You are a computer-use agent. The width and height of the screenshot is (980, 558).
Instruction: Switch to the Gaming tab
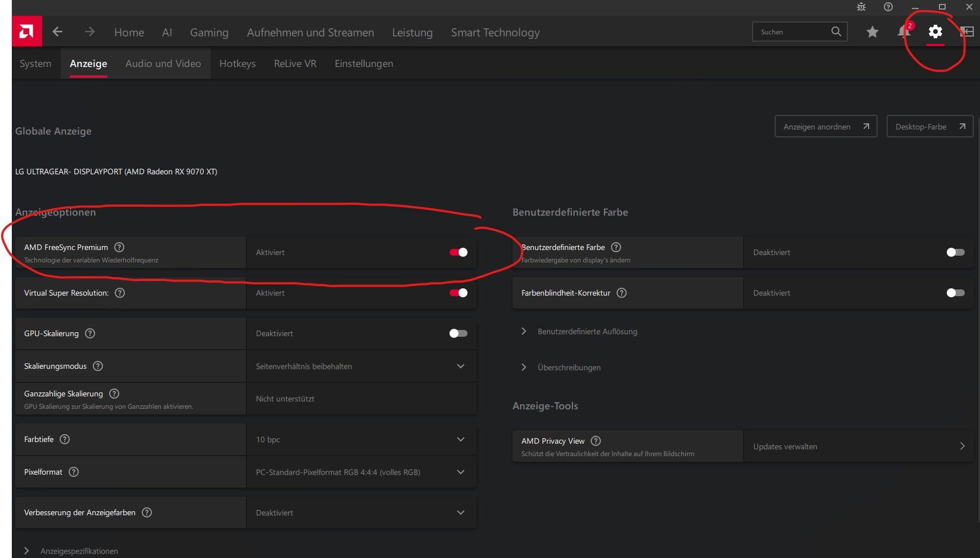tap(209, 33)
